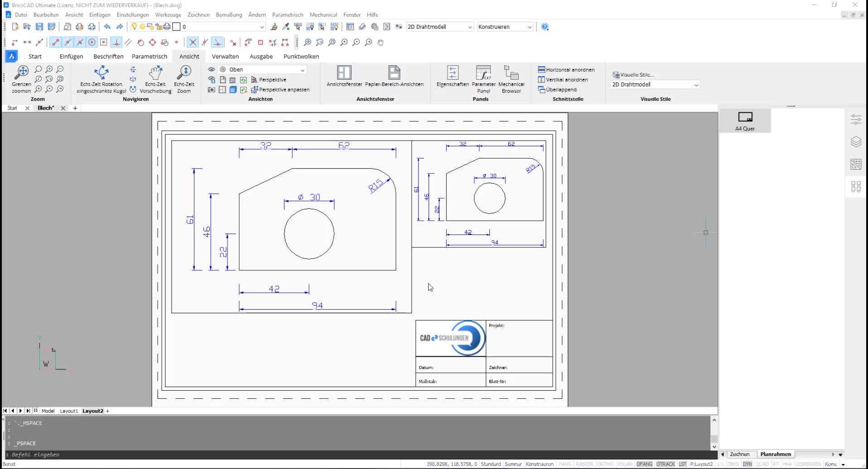Click the sliders settings icon in right sidebar
This screenshot has width=868, height=469.
tap(856, 120)
